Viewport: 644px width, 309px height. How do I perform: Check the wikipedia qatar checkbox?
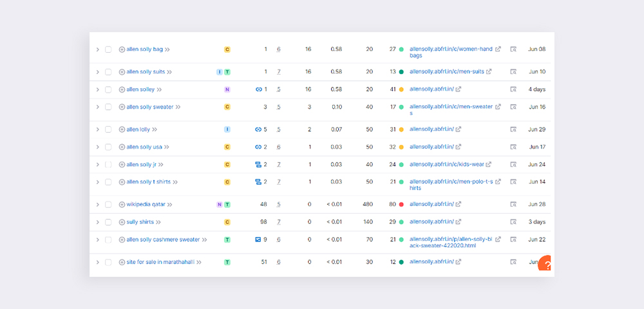coord(108,204)
